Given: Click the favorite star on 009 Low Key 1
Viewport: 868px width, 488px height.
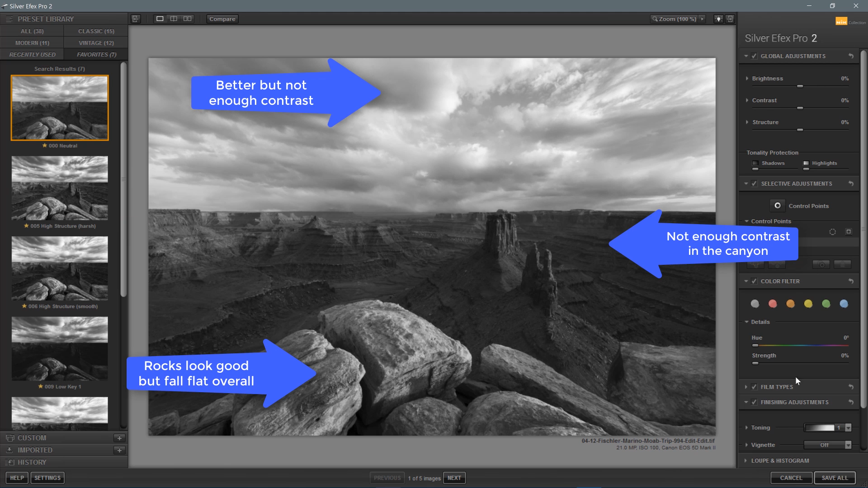Looking at the screenshot, I should click(40, 386).
